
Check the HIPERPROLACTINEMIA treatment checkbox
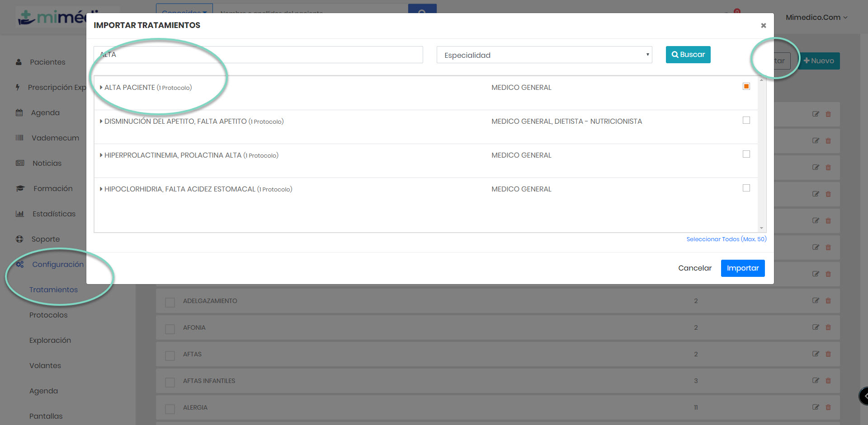pyautogui.click(x=746, y=154)
